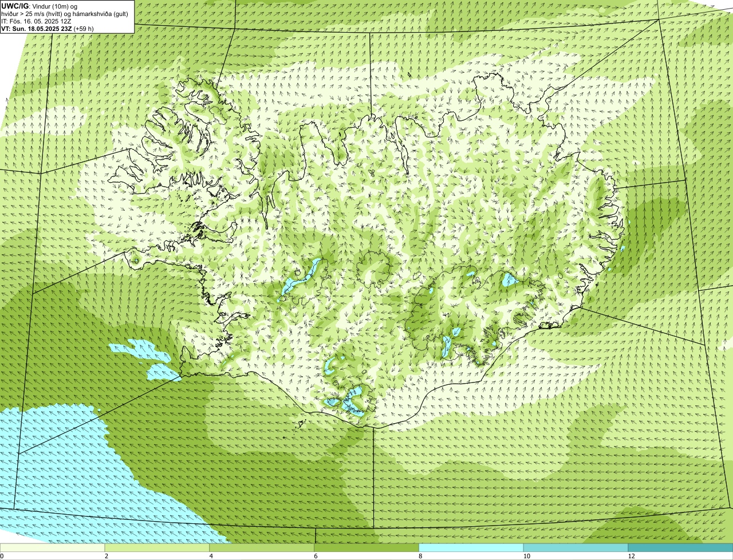The width and height of the screenshot is (733, 560).
Task: Click the legend tick label '8'
Action: (x=420, y=556)
